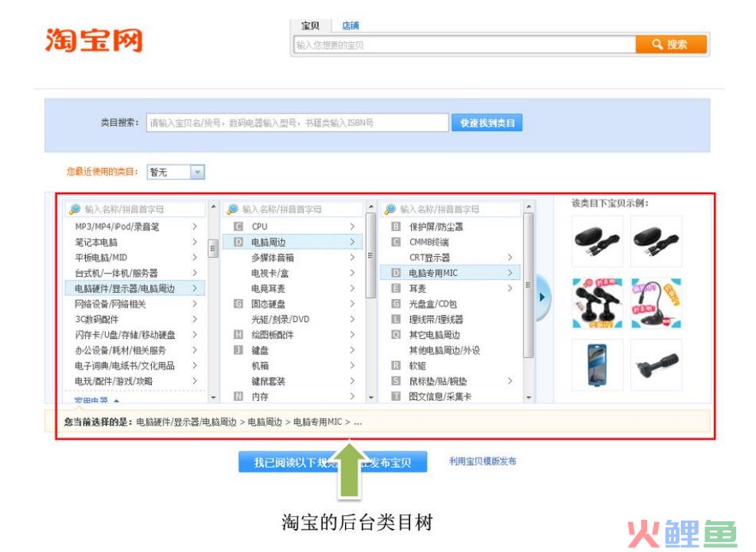The height and width of the screenshot is (552, 756).
Task: Click the orange 搜索 search button
Action: point(671,44)
